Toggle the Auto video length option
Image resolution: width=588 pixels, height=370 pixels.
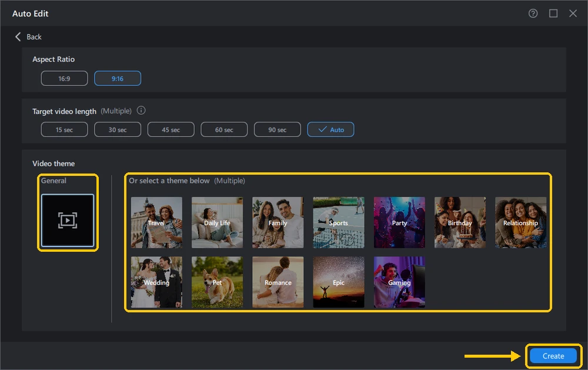(330, 129)
